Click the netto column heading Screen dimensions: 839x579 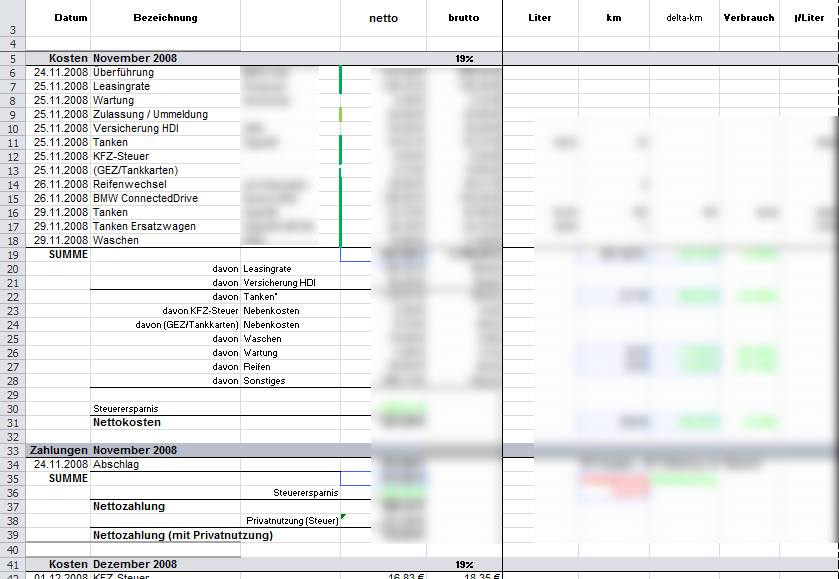(383, 18)
